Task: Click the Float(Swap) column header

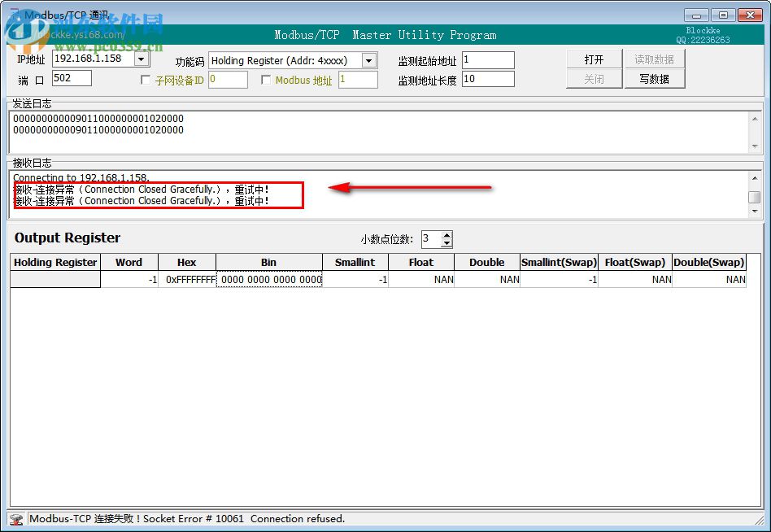Action: pyautogui.click(x=635, y=262)
